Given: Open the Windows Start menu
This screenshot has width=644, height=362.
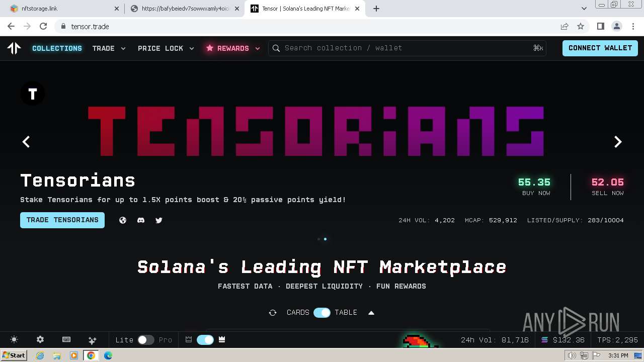Looking at the screenshot, I should pos(14,355).
